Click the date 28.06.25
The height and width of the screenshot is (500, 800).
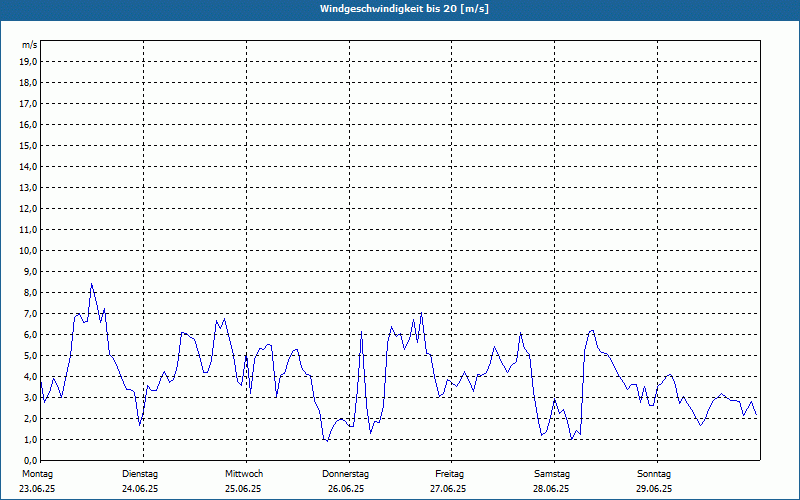point(551,489)
